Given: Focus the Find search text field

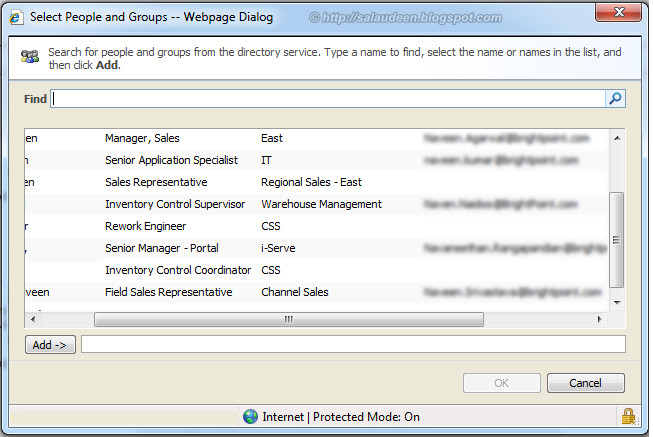Looking at the screenshot, I should tap(329, 99).
